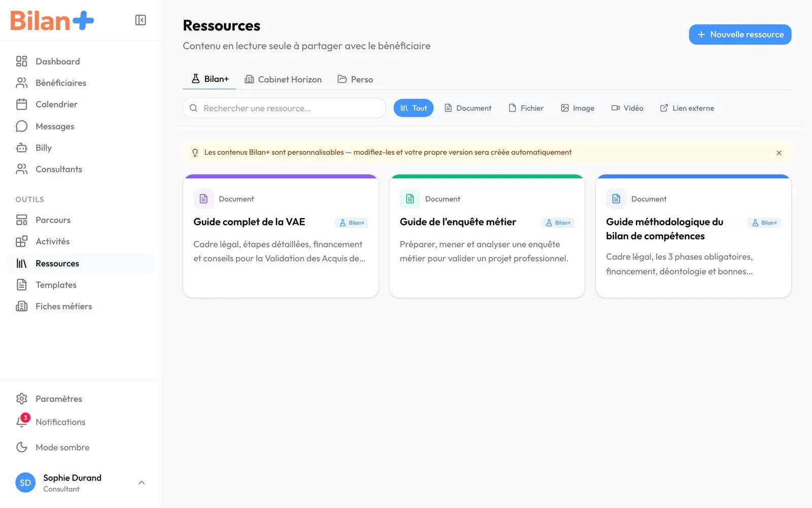Viewport: 812px width, 508px height.
Task: Click the Bilan+ badge on the VAE card
Action: (x=352, y=223)
